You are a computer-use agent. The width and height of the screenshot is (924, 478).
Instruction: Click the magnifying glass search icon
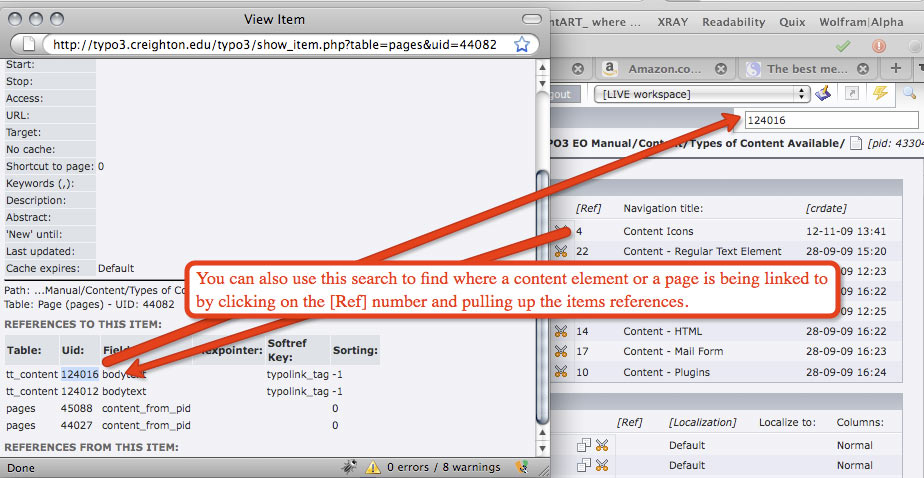(x=909, y=93)
